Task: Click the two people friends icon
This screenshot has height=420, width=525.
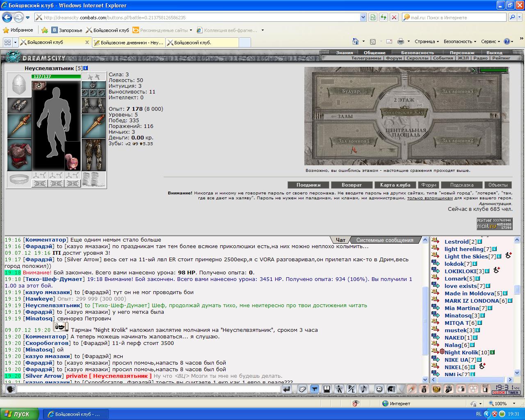Action: click(461, 389)
